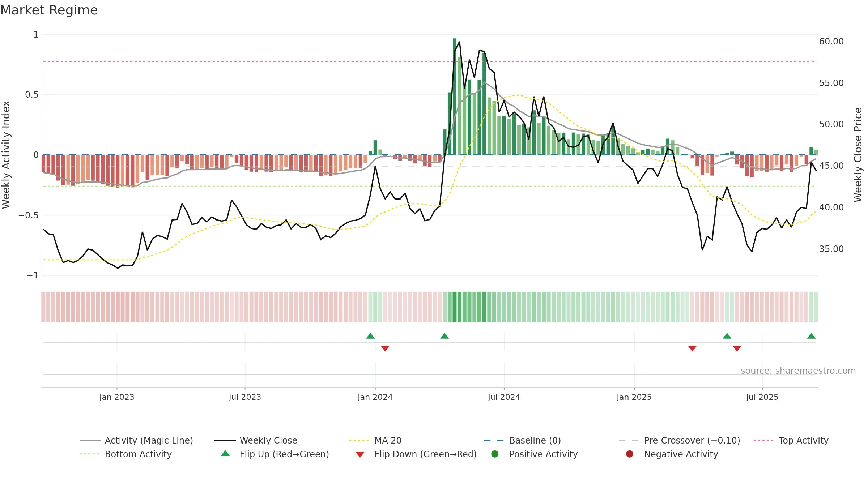Screen dimensions: 868x488
Task: Click the red flip-down triangle before Jul 2025
Action: coord(737,348)
